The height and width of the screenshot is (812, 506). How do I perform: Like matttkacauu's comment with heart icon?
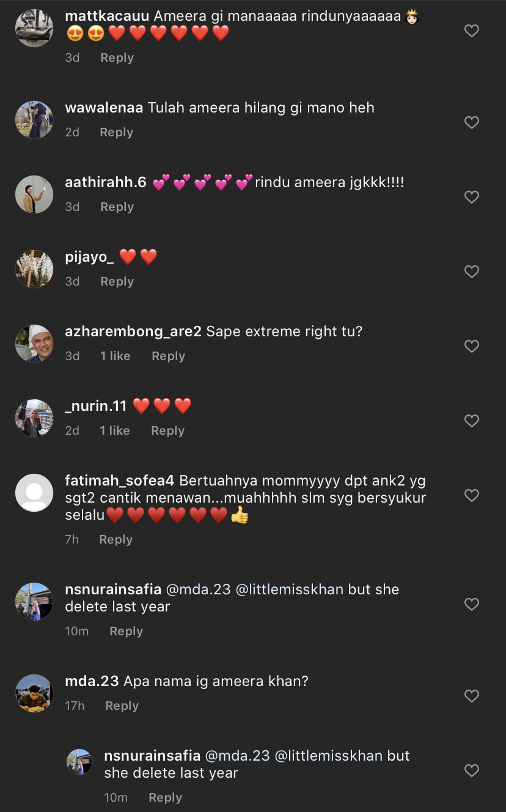[471, 31]
